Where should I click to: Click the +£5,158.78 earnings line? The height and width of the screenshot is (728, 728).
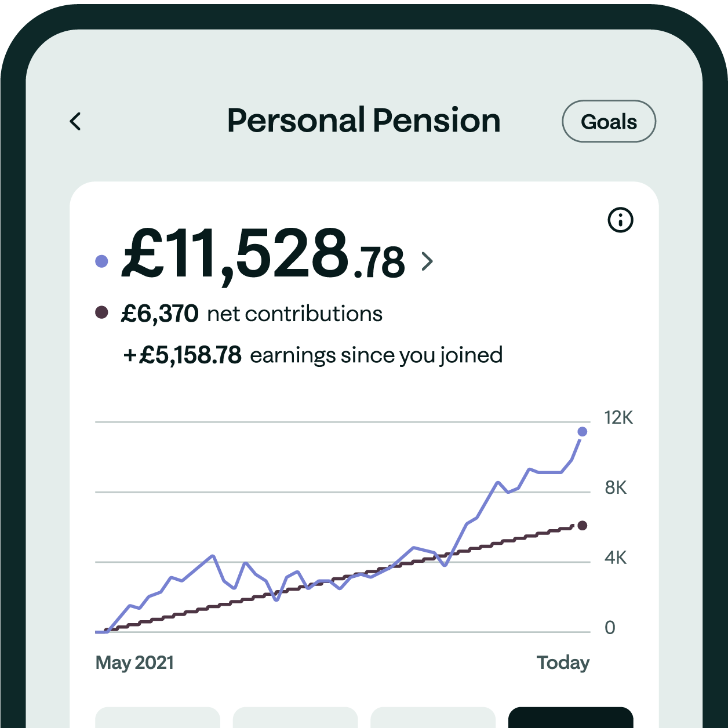[313, 355]
